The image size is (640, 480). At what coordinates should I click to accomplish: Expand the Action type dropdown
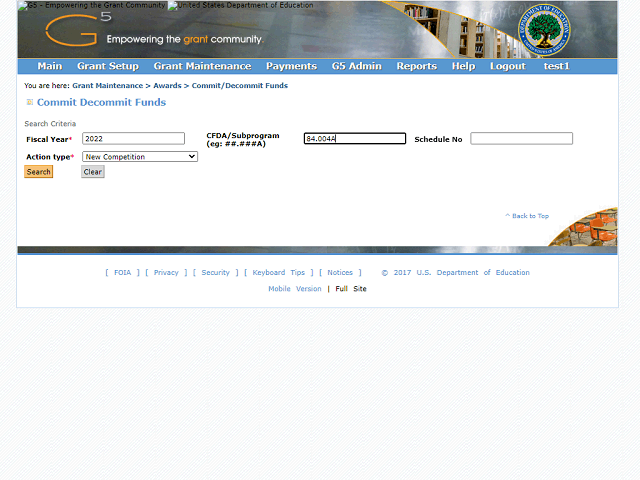coord(140,157)
